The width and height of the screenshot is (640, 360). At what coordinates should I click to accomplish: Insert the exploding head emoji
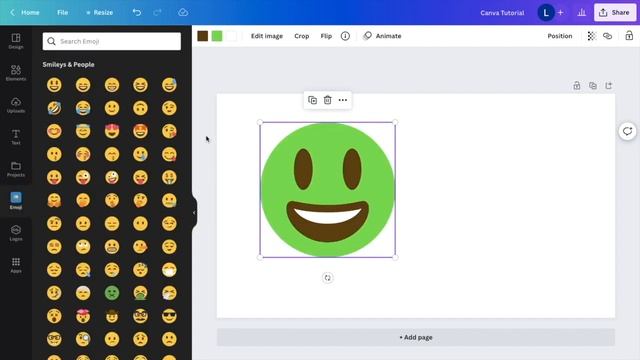coord(83,316)
